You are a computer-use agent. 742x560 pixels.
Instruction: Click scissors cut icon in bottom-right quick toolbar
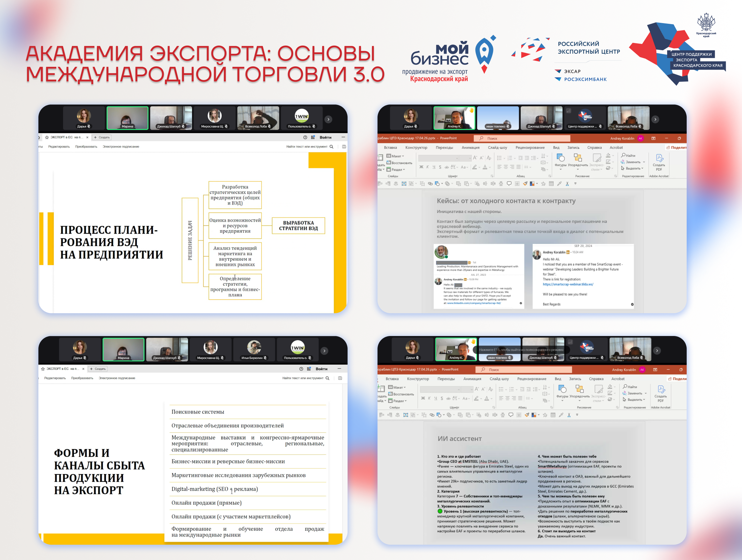[x=569, y=415]
